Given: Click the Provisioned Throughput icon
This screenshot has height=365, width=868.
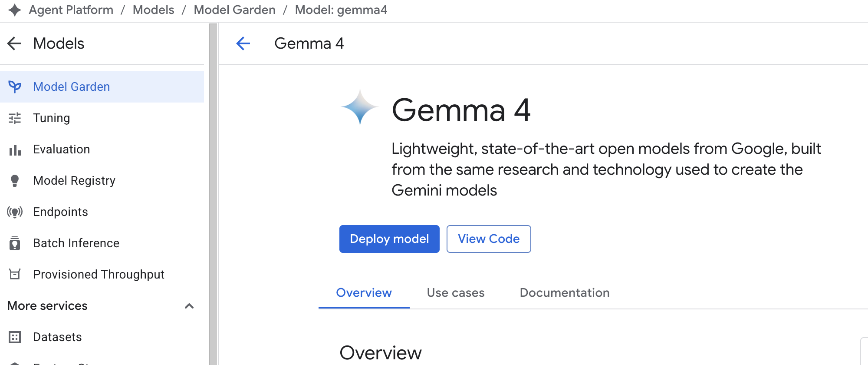Looking at the screenshot, I should point(15,274).
